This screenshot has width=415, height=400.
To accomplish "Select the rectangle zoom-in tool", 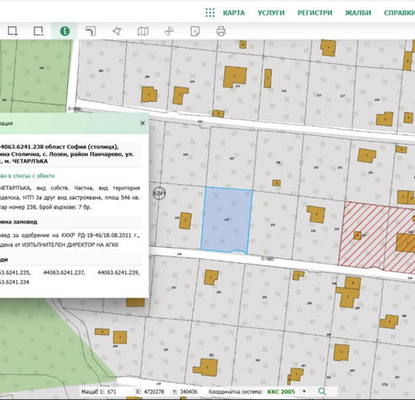I will 13,31.
